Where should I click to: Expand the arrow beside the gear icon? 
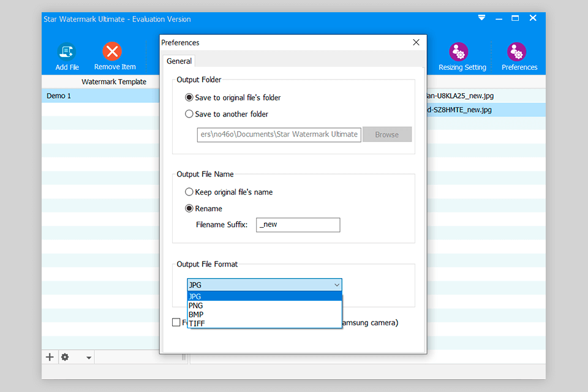[x=88, y=358]
